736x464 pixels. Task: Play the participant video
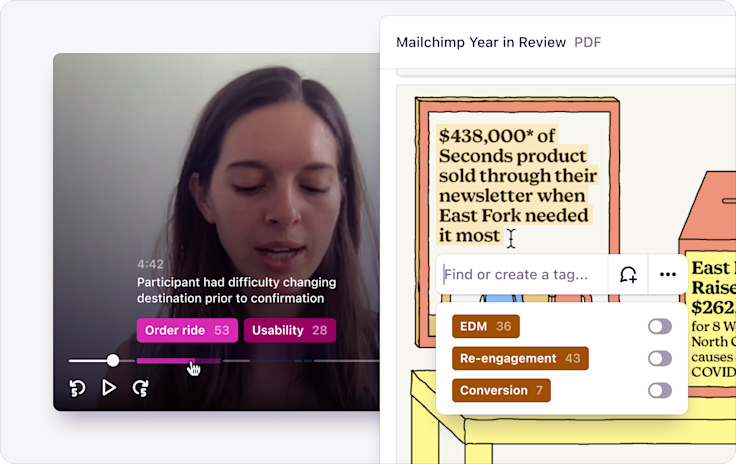point(109,388)
